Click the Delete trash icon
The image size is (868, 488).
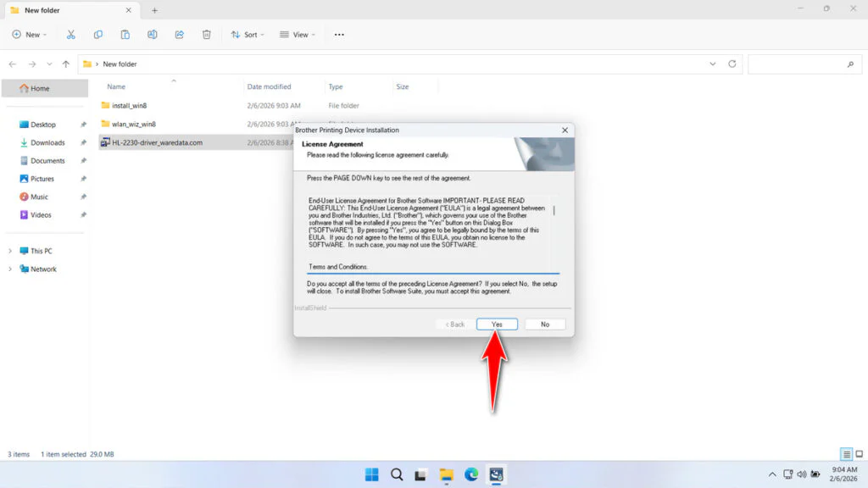pos(207,35)
